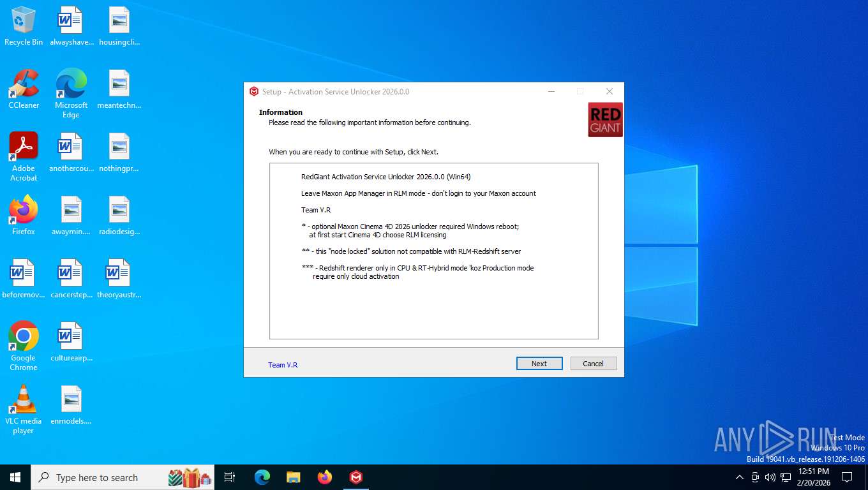Select the nothingpr image file icon

(119, 153)
